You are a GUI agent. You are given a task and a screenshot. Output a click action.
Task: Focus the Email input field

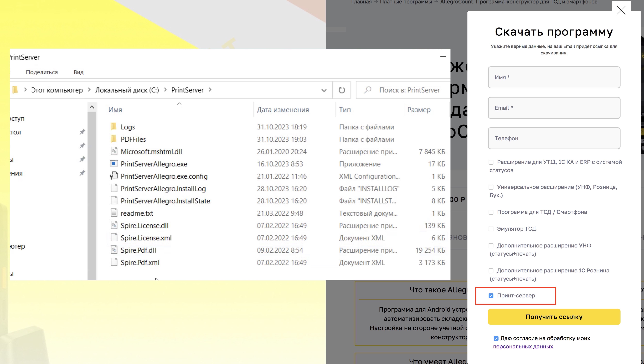pyautogui.click(x=554, y=108)
